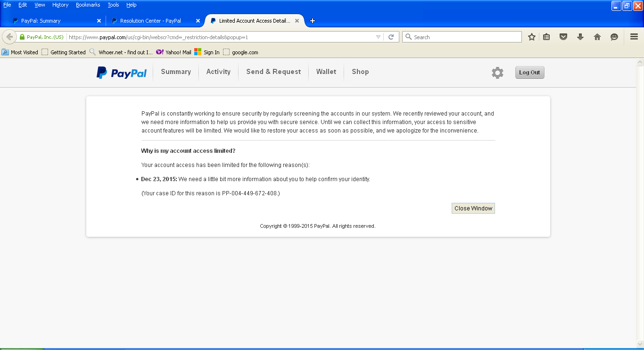The height and width of the screenshot is (350, 644).
Task: Click the Pocket save icon
Action: (563, 37)
